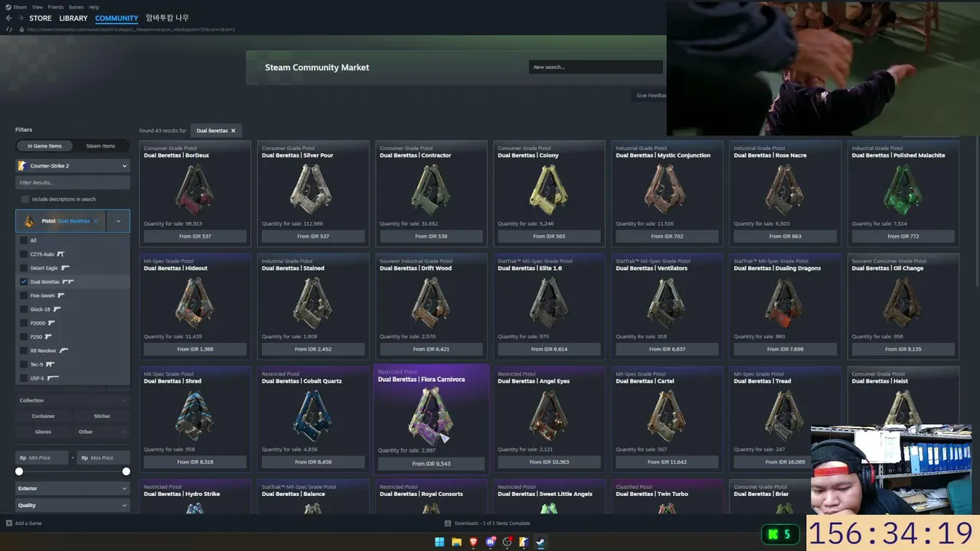Uncheck the Dual Berettas checkbox
Image resolution: width=980 pixels, height=551 pixels.
[24, 282]
